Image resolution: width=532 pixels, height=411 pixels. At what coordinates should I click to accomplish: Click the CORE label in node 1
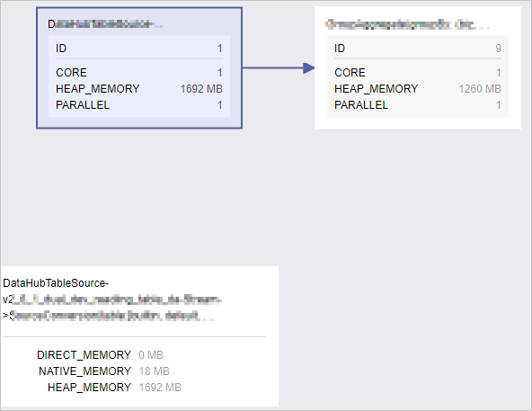pyautogui.click(x=71, y=72)
